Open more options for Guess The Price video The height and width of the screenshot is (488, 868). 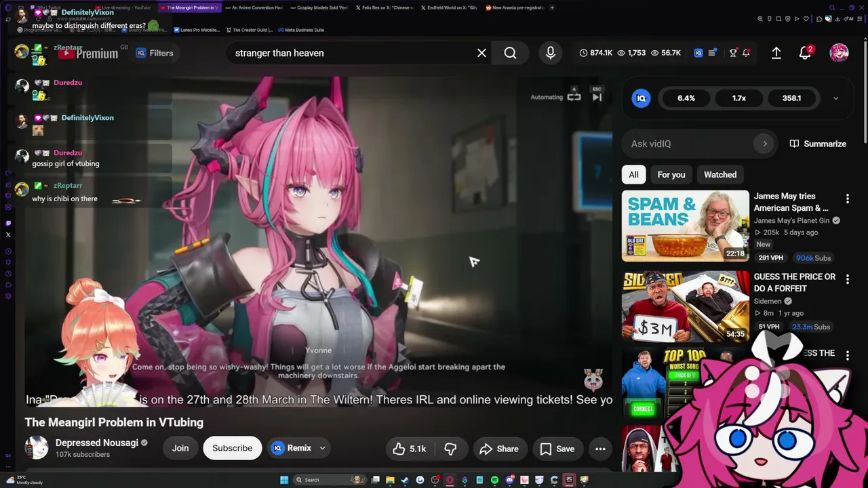[847, 279]
